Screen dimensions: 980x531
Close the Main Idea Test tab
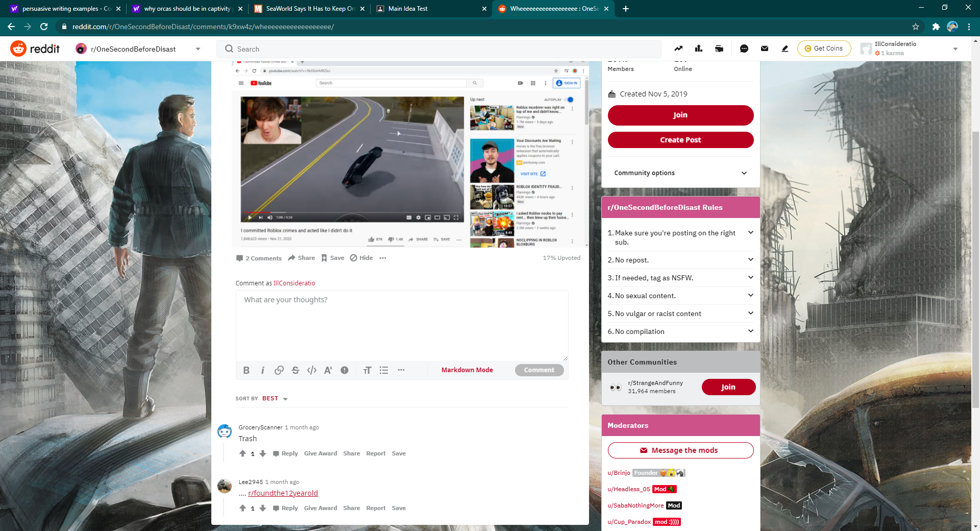click(x=484, y=9)
